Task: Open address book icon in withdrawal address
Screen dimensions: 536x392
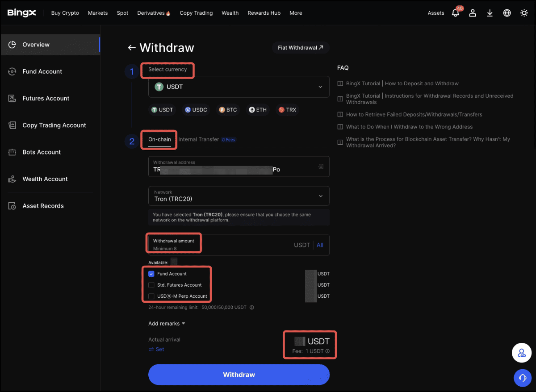Action: [320, 167]
